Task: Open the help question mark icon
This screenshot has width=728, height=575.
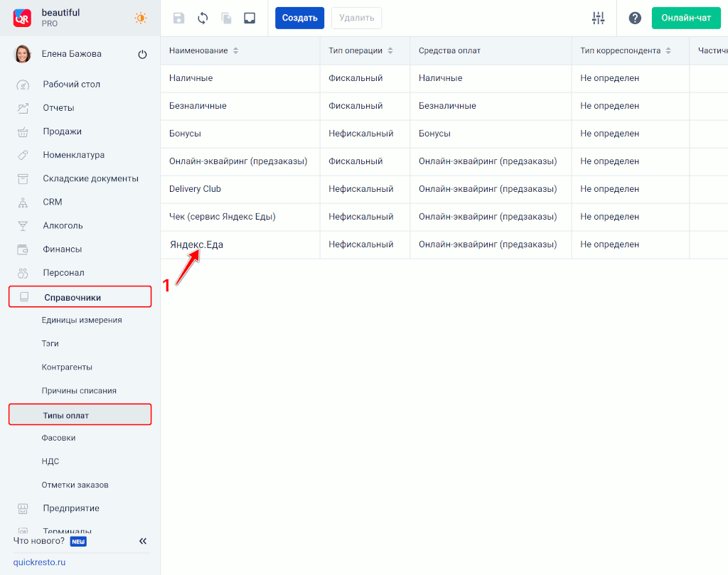Action: pyautogui.click(x=635, y=18)
